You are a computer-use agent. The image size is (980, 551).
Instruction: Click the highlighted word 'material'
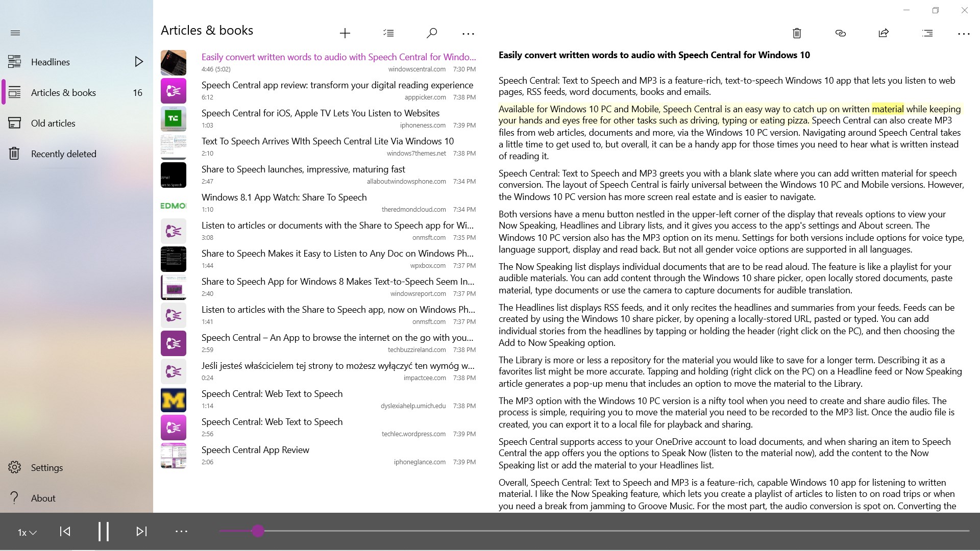point(888,109)
